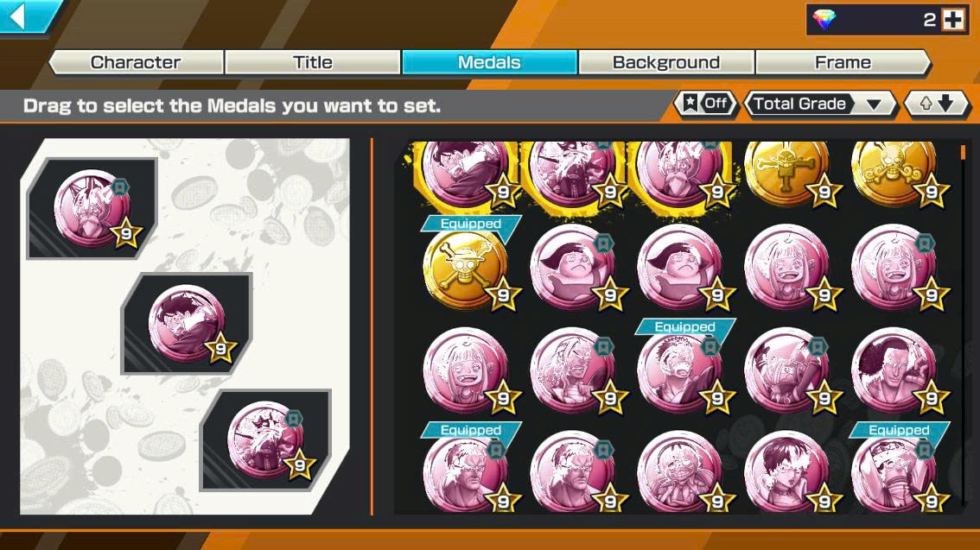
Task: Pick the top equipped medal slot
Action: click(92, 209)
